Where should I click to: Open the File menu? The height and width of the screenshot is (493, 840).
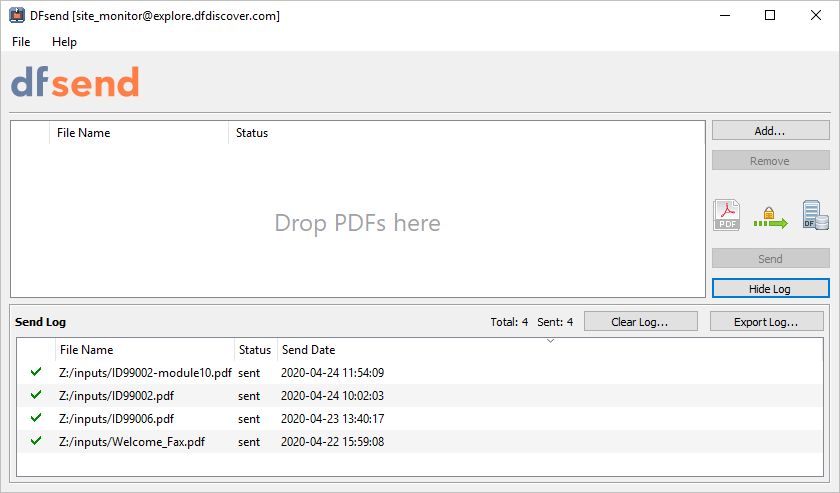(x=21, y=42)
